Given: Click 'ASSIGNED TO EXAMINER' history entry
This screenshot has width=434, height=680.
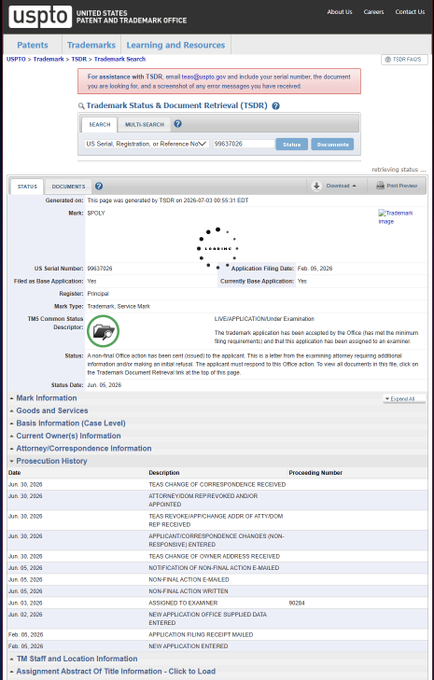Looking at the screenshot, I should 183,603.
